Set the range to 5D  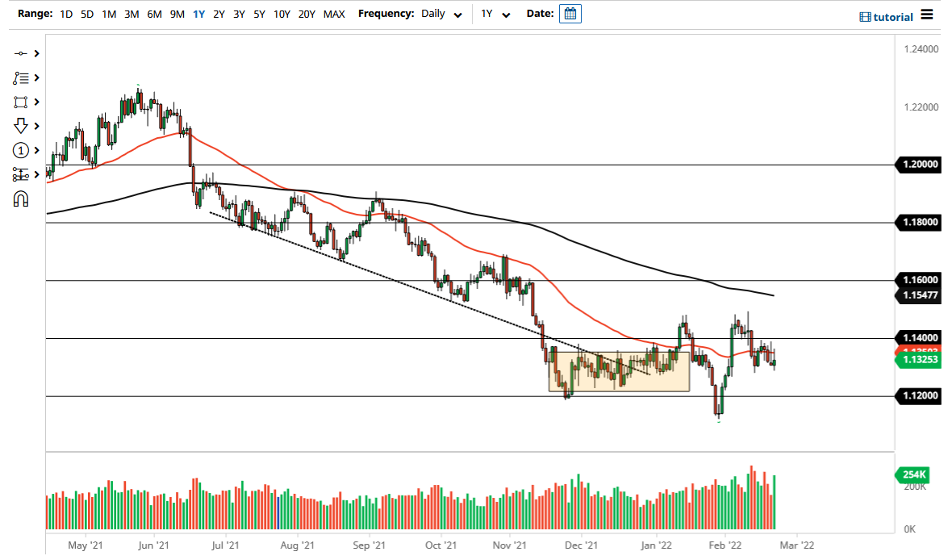coord(86,15)
